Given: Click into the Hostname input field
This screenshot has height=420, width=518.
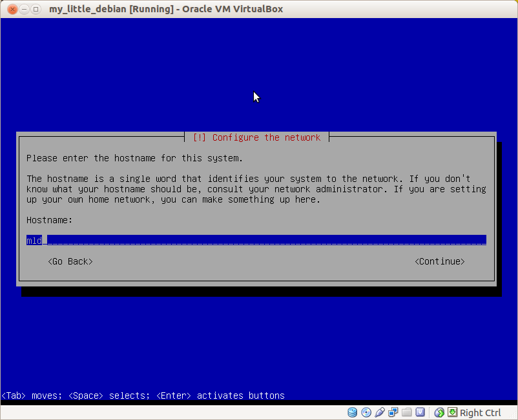Looking at the screenshot, I should [x=256, y=240].
